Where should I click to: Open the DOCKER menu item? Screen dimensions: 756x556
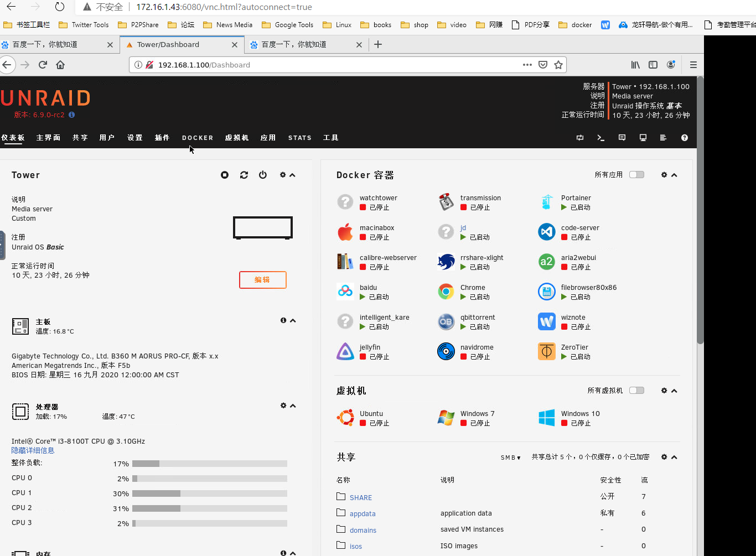[x=198, y=138]
